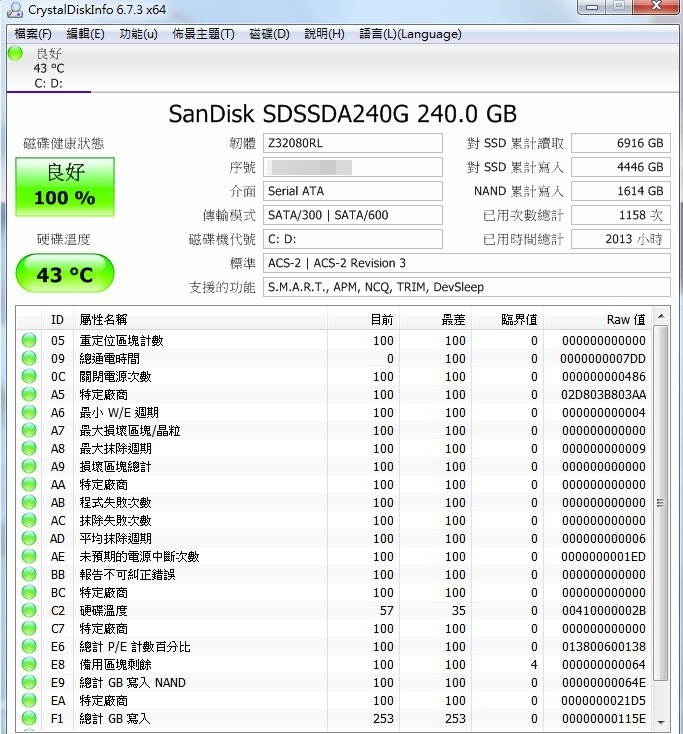Screen dimensions: 683x734
Task: Open the 語言(L)(Language) menu
Action: coord(411,34)
